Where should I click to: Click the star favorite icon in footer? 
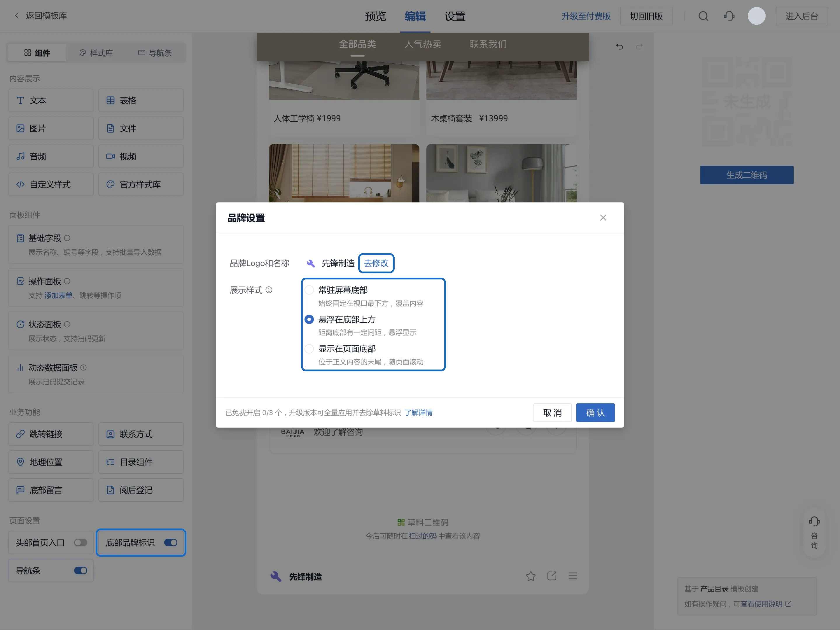point(531,576)
